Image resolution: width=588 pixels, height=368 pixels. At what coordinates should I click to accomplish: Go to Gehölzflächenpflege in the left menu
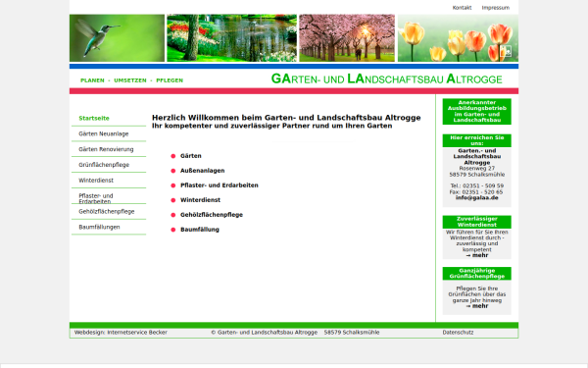[107, 211]
